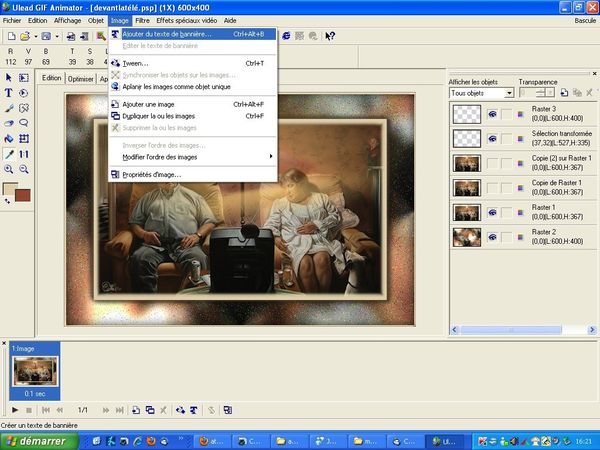Screen dimensions: 600x450
Task: Click the save disk toolbar icon
Action: click(46, 36)
